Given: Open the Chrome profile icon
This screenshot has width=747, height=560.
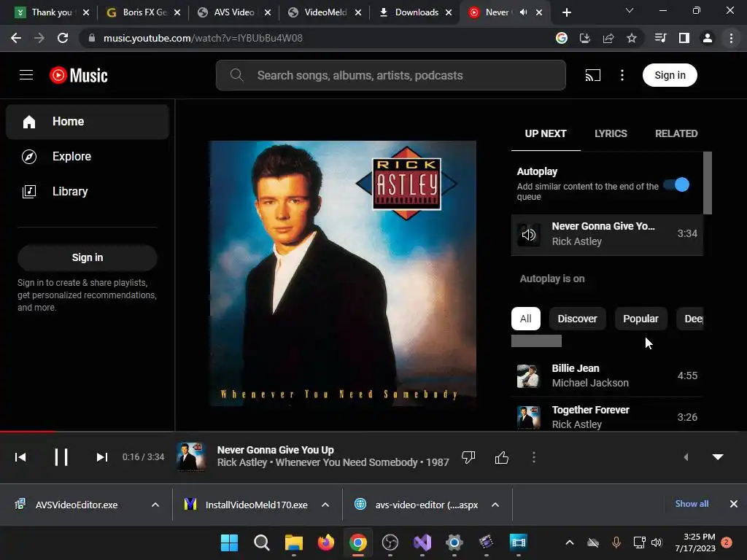Looking at the screenshot, I should coord(708,38).
